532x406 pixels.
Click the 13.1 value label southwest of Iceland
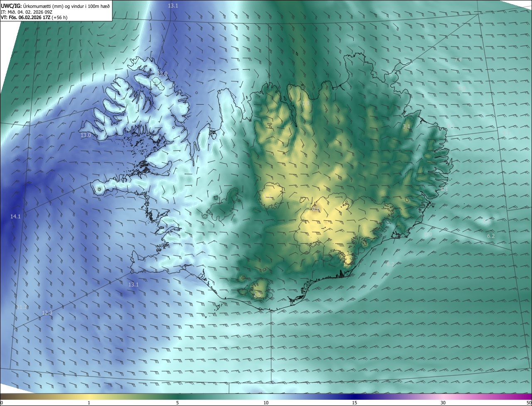[133, 284]
